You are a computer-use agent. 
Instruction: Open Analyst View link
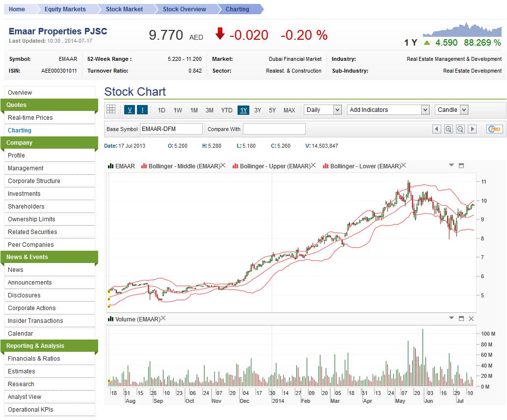[25, 397]
